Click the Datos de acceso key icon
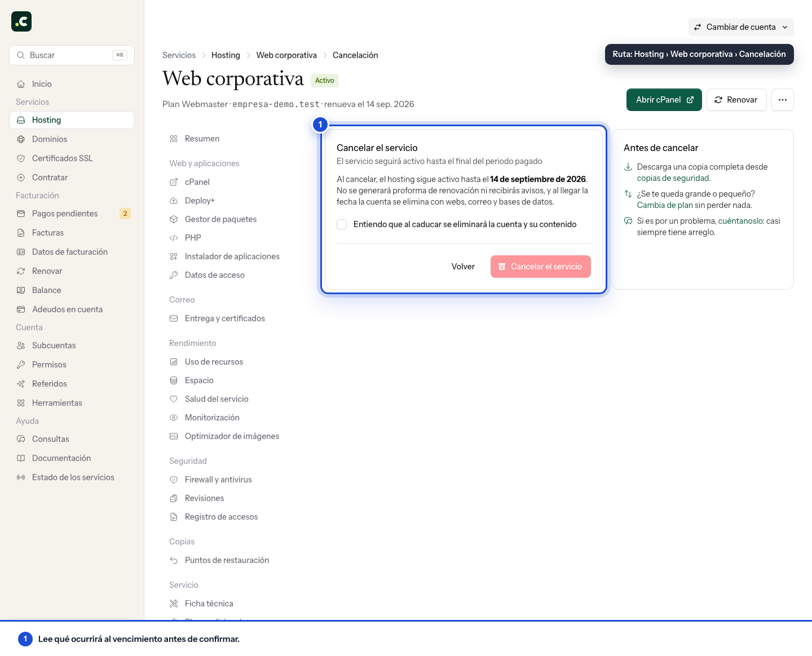The image size is (812, 656). click(x=174, y=275)
